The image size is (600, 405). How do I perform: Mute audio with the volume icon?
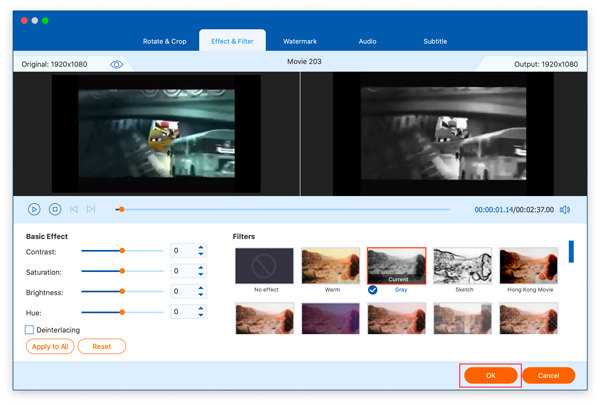click(x=565, y=210)
